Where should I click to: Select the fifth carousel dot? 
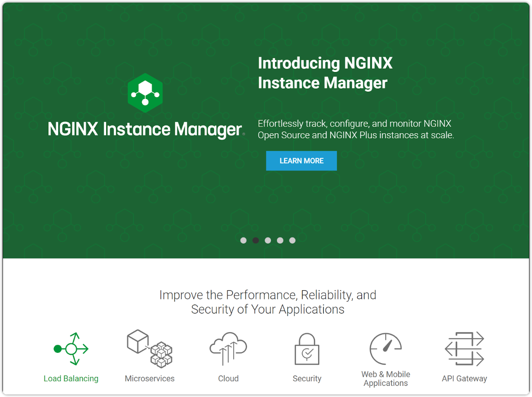pos(292,240)
